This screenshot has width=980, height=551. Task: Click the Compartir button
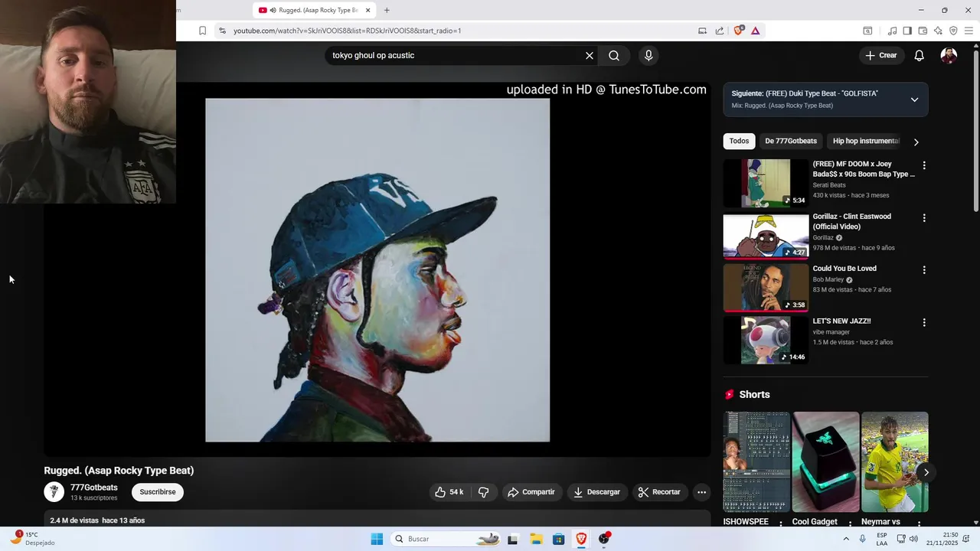point(532,492)
